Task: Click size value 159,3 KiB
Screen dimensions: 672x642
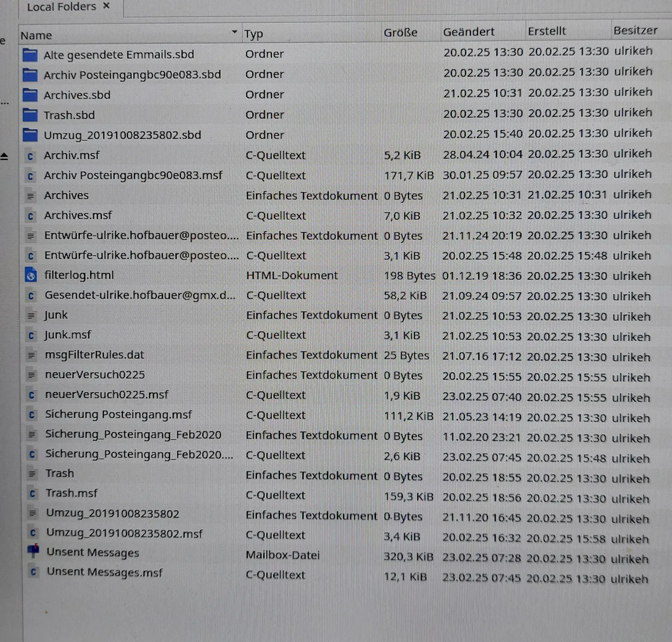Action: point(408,496)
